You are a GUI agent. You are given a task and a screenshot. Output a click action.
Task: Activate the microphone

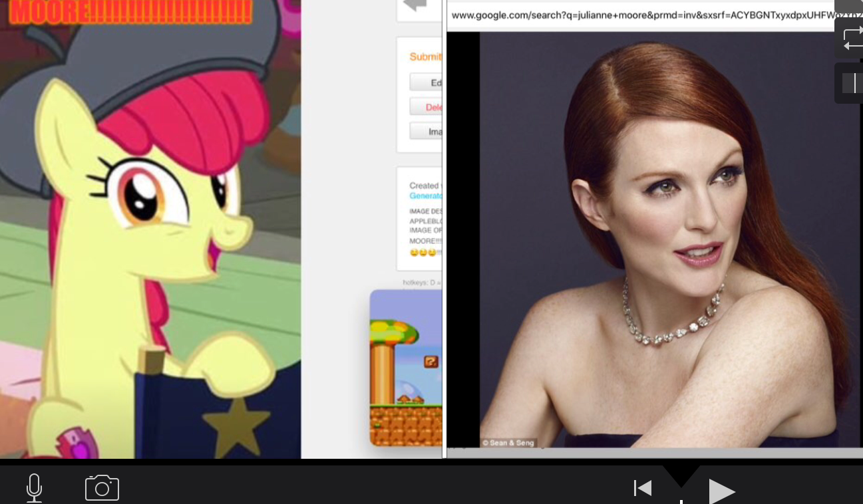click(x=34, y=487)
